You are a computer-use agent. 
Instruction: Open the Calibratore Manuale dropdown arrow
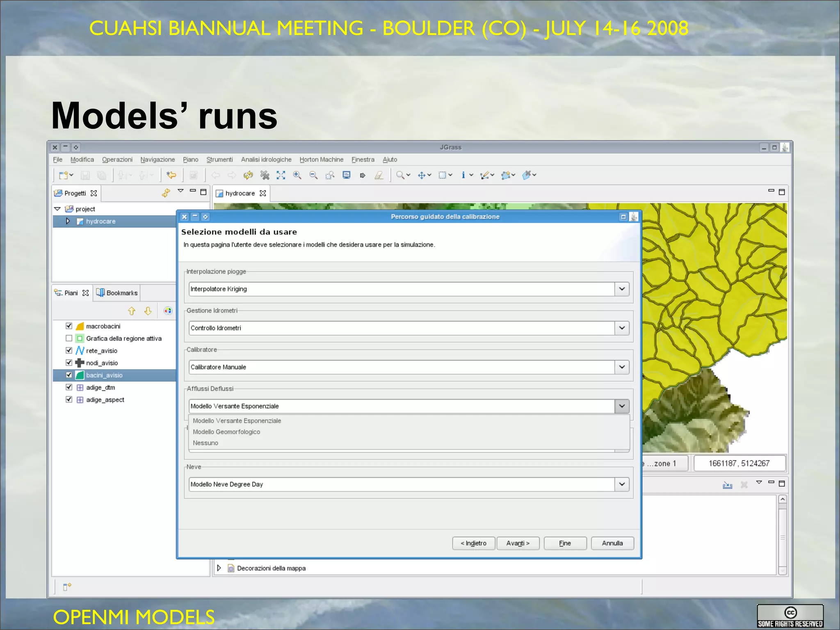coord(622,367)
